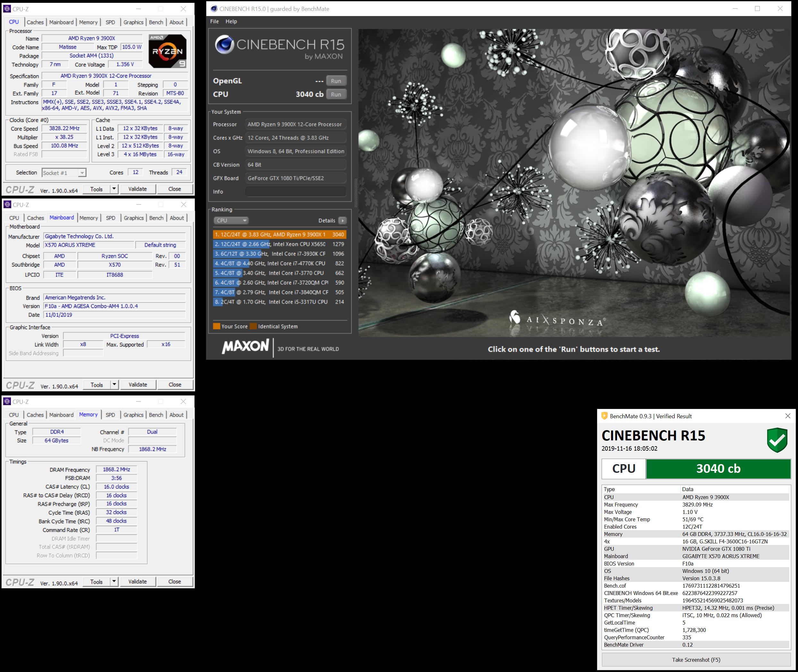This screenshot has height=672, width=798.
Task: Switch to the SPD tab in the top CPU-Z window
Action: (110, 22)
